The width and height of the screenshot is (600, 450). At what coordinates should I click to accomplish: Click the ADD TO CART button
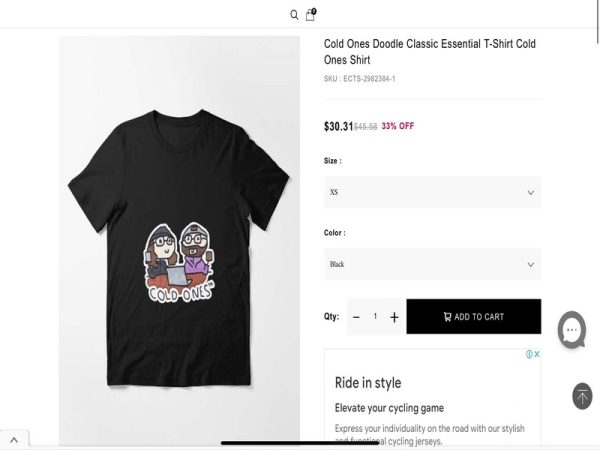tap(473, 317)
